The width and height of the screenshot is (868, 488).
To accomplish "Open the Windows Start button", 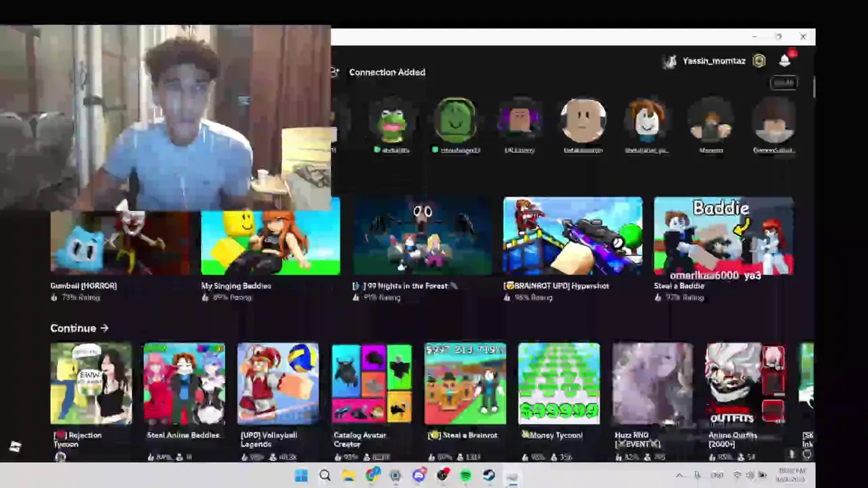I will pyautogui.click(x=302, y=476).
